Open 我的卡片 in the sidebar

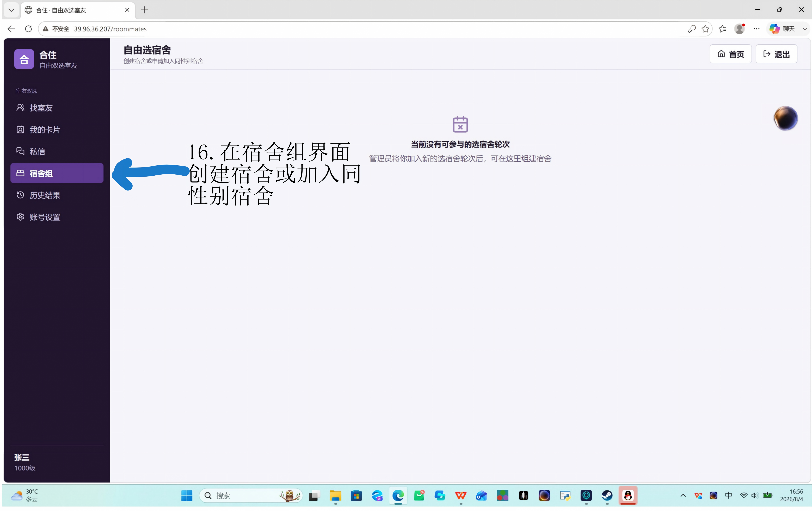pyautogui.click(x=57, y=130)
